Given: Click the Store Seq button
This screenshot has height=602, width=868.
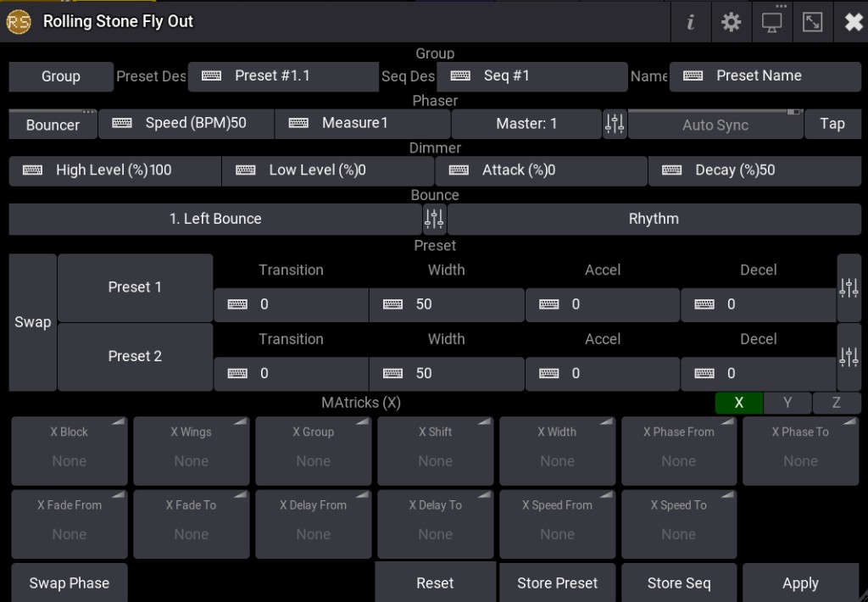Looking at the screenshot, I should click(679, 582).
